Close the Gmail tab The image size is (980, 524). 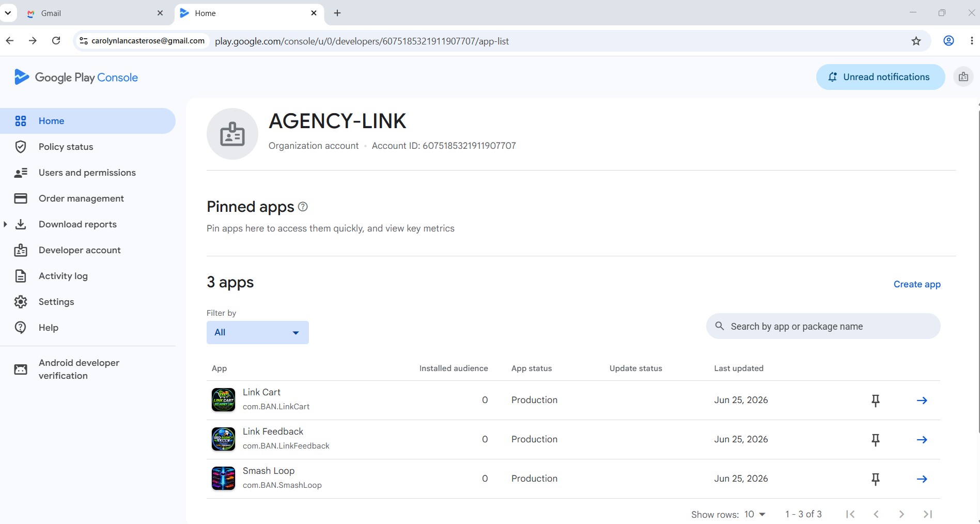coord(160,13)
